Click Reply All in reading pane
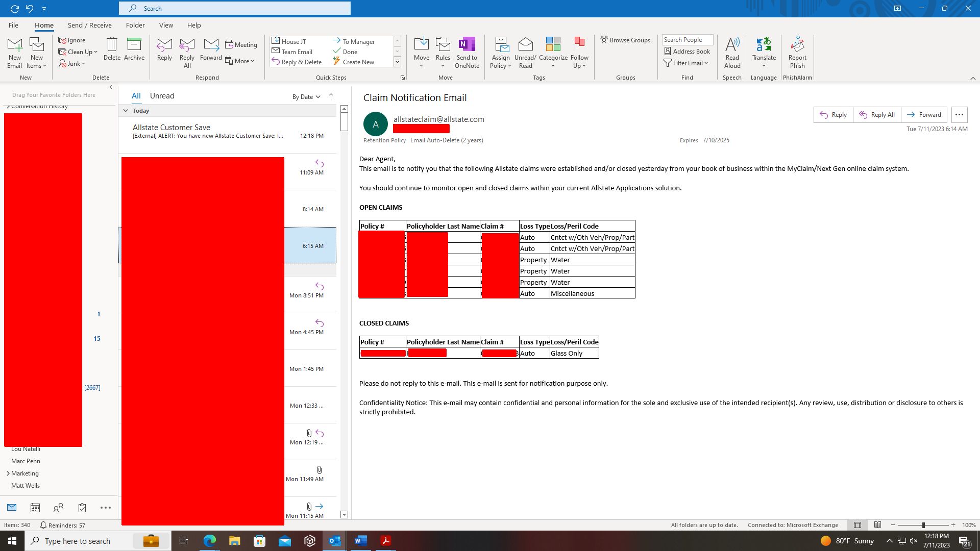Screen dimensions: 980x551 pyautogui.click(x=877, y=115)
